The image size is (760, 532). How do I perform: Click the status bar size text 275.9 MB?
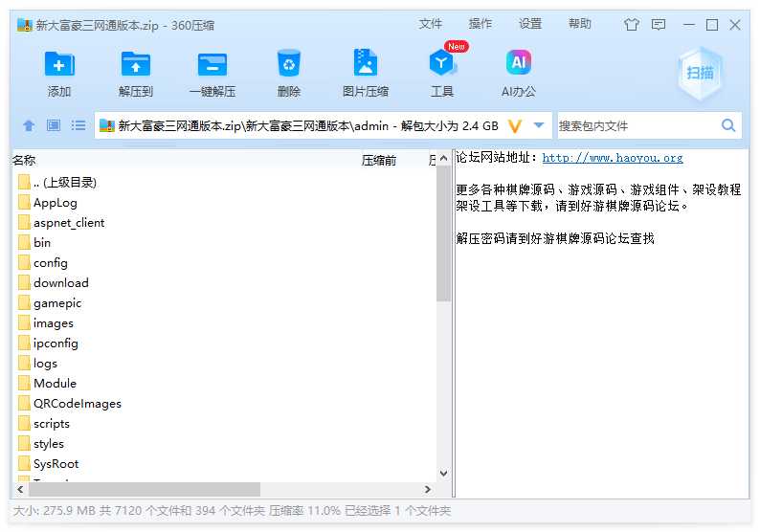[55, 511]
